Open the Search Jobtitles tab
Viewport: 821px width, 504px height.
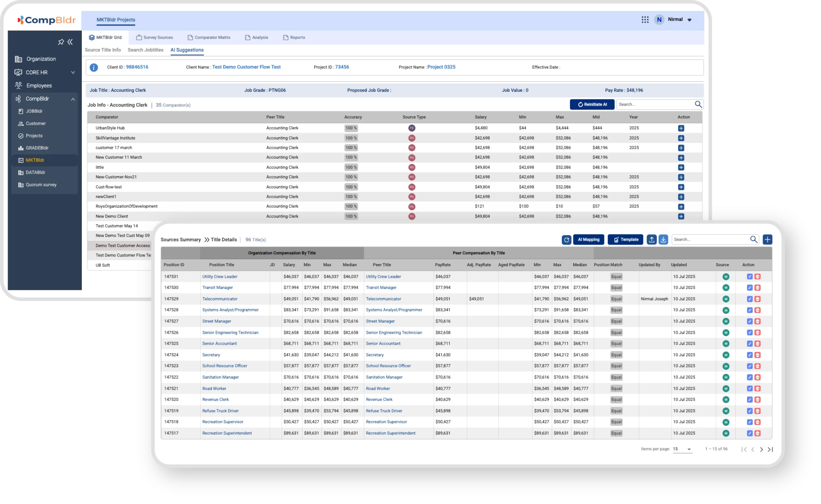click(146, 50)
